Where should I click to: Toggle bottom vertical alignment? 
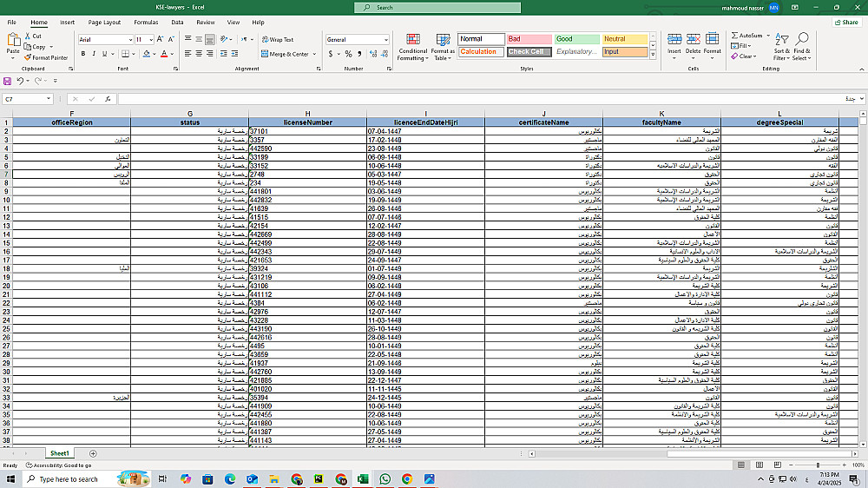(210, 39)
